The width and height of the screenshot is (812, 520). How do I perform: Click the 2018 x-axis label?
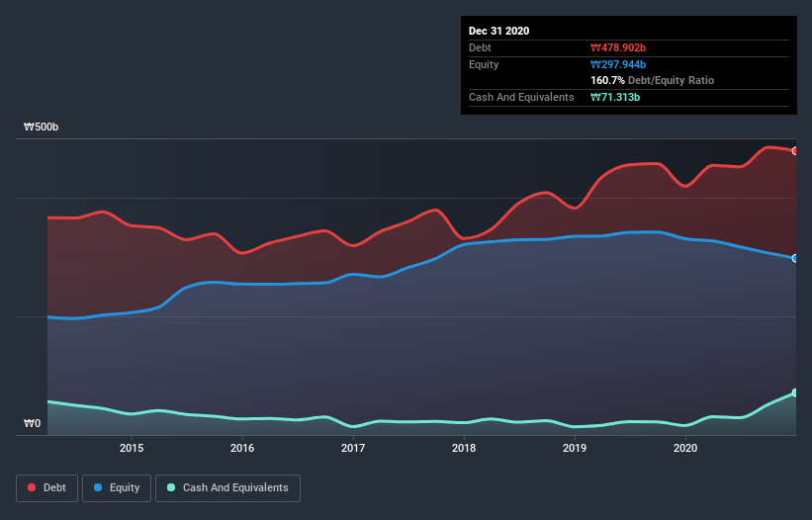click(464, 448)
